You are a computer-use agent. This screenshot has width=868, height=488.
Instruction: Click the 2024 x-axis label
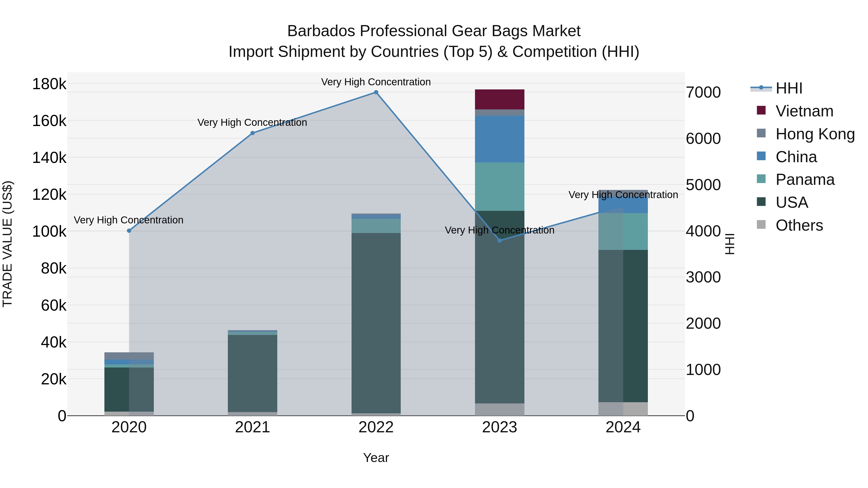623,427
